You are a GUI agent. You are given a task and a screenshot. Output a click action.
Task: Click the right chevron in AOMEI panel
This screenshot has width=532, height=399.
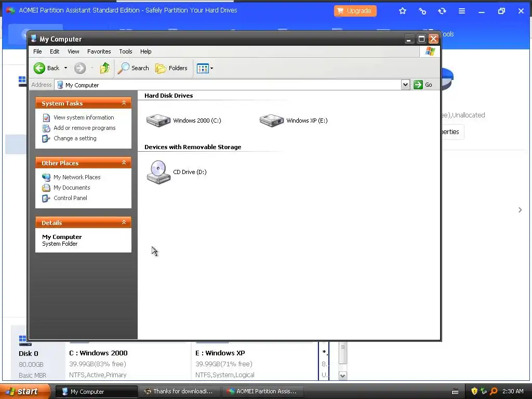click(x=520, y=210)
